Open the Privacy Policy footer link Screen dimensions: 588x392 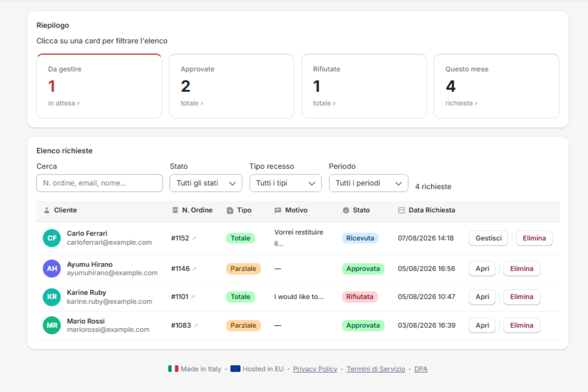click(x=315, y=369)
